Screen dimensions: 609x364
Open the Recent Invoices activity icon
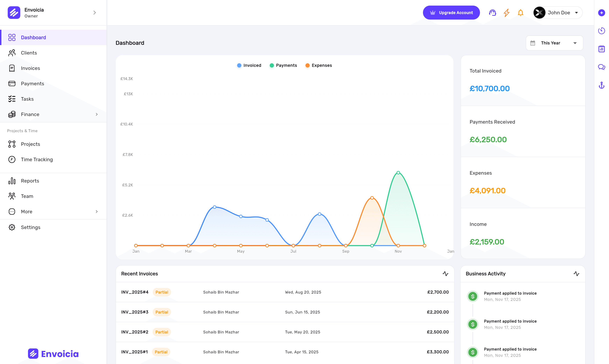[446, 274]
